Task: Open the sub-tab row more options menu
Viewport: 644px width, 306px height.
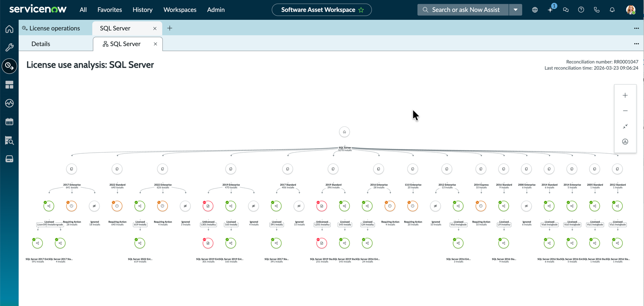Action: coord(636,44)
